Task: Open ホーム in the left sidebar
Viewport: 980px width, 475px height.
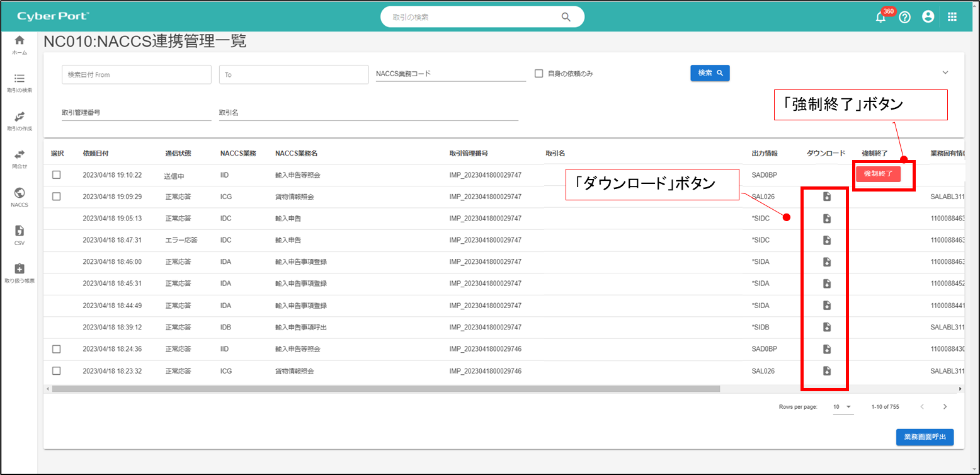Action: (x=20, y=44)
